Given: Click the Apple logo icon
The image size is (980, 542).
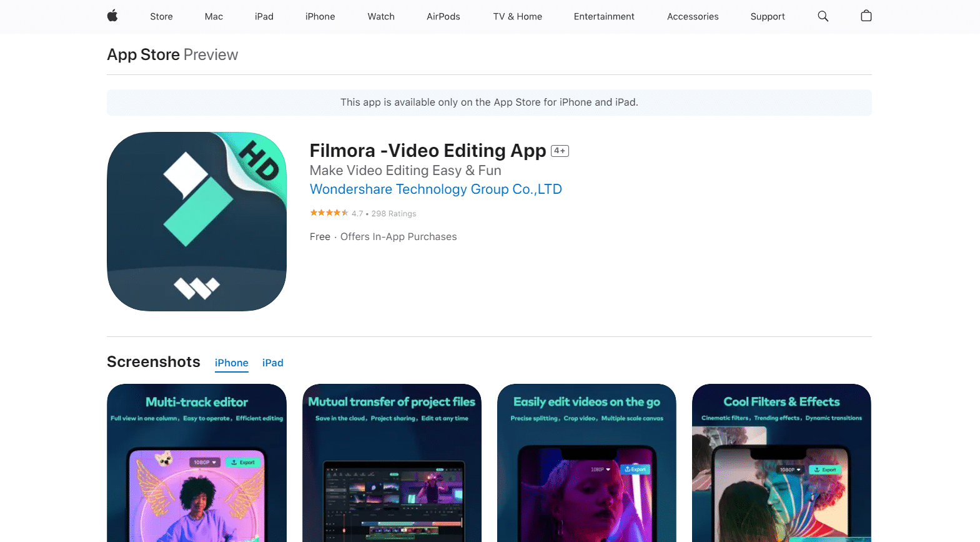Looking at the screenshot, I should [x=112, y=16].
